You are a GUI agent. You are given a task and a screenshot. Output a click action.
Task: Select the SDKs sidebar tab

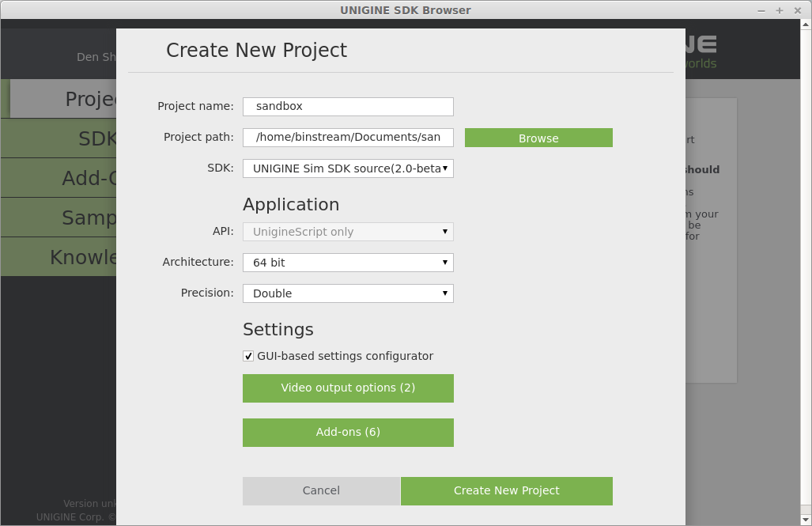(x=59, y=138)
